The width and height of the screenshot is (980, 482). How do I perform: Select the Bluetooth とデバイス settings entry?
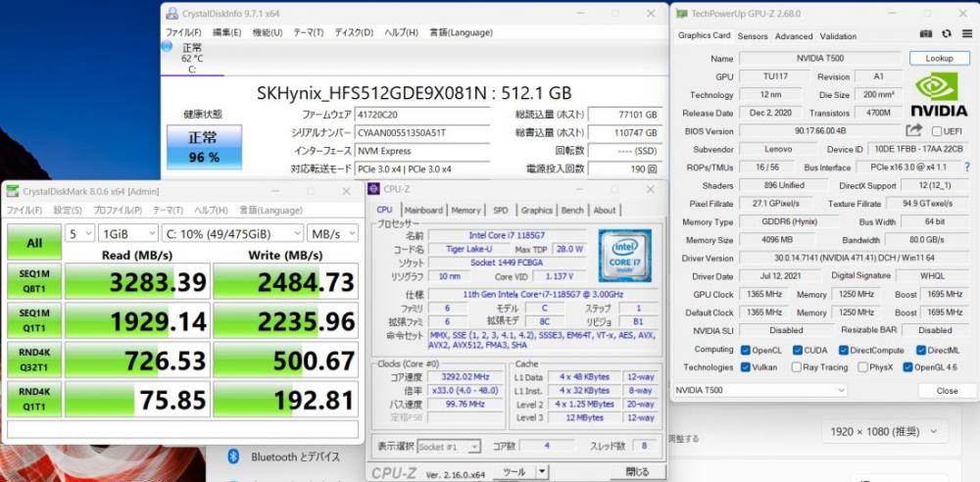tap(296, 457)
